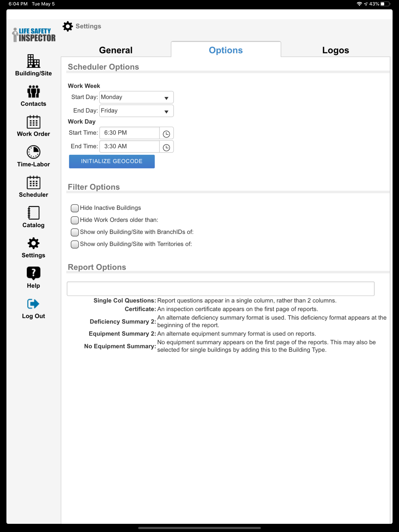Image resolution: width=399 pixels, height=532 pixels.
Task: Tap the 6:04 PM status bar time
Action: click(18, 4)
